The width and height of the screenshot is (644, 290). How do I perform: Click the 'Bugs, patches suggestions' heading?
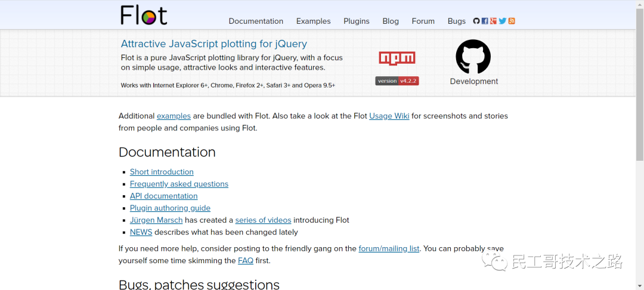click(x=199, y=284)
